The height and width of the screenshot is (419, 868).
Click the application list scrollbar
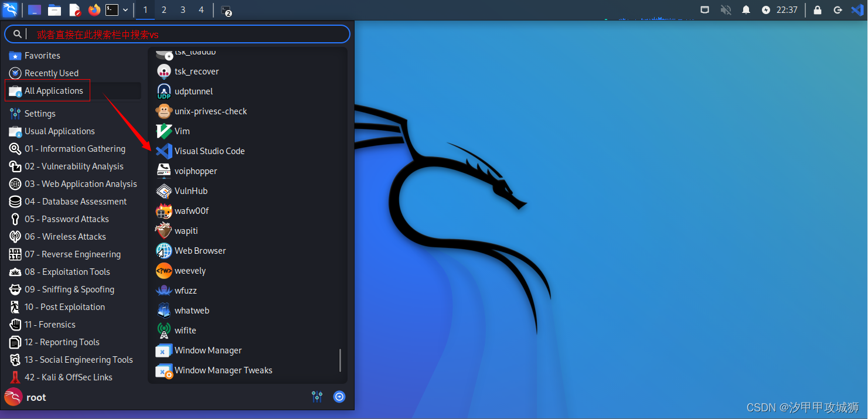(x=340, y=360)
